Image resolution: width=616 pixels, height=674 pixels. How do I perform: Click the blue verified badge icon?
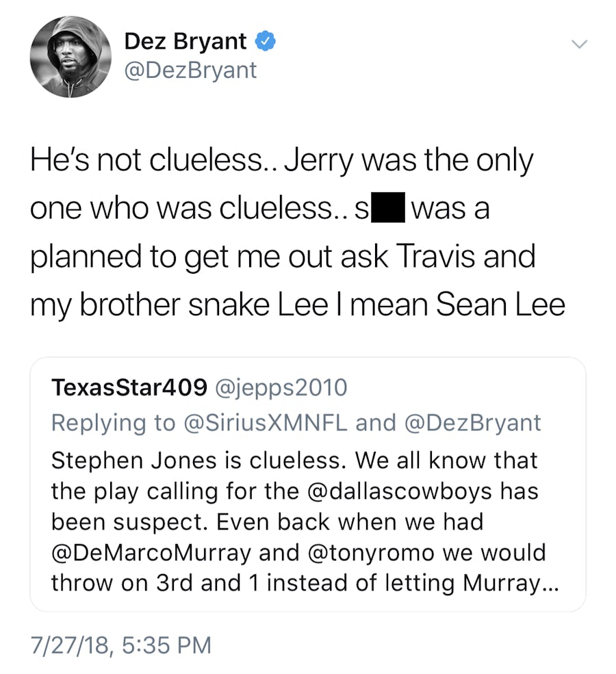click(x=266, y=42)
